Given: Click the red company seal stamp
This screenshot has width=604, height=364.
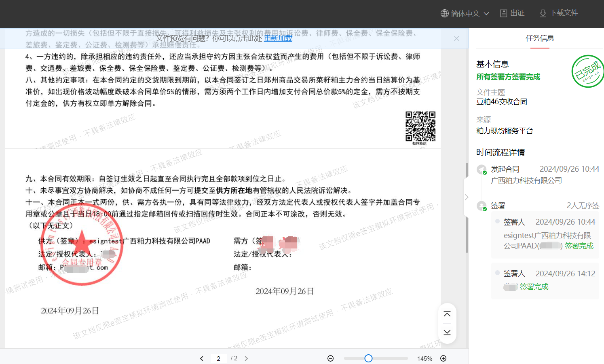Looking at the screenshot, I should [x=82, y=245].
